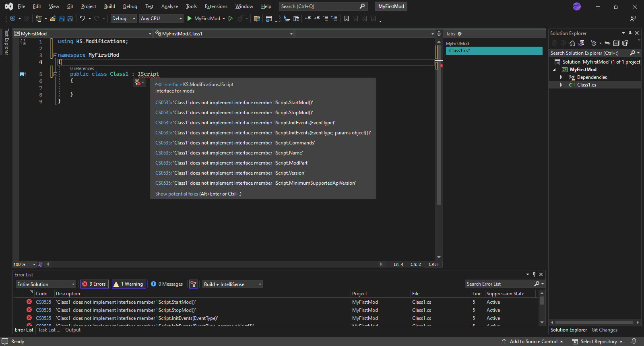Image resolution: width=644 pixels, height=346 pixels.
Task: Open the Build menu
Action: click(109, 6)
